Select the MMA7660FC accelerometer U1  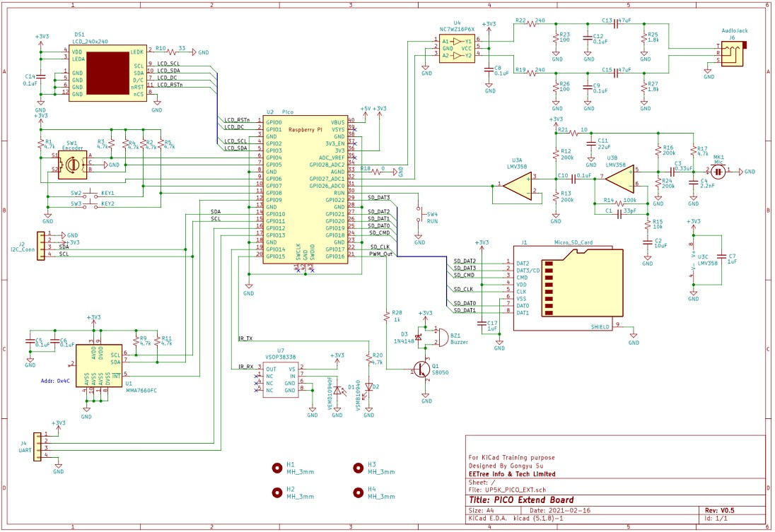pyautogui.click(x=98, y=365)
